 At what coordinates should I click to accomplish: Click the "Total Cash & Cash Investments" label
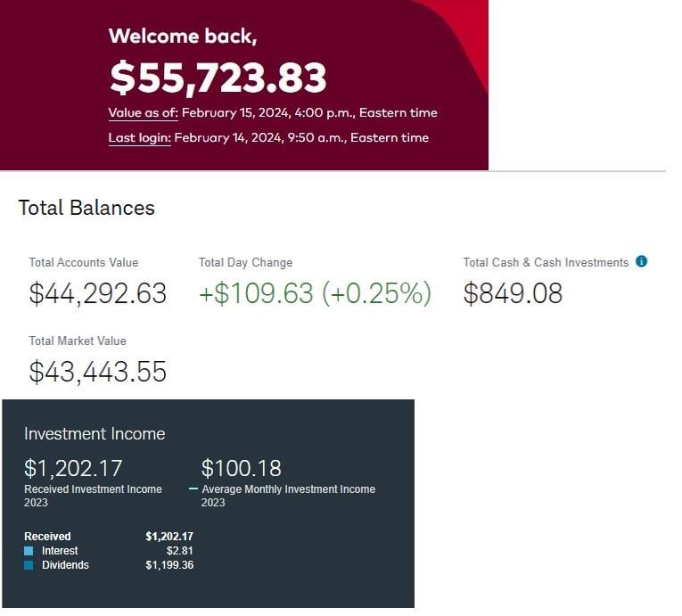tap(546, 263)
